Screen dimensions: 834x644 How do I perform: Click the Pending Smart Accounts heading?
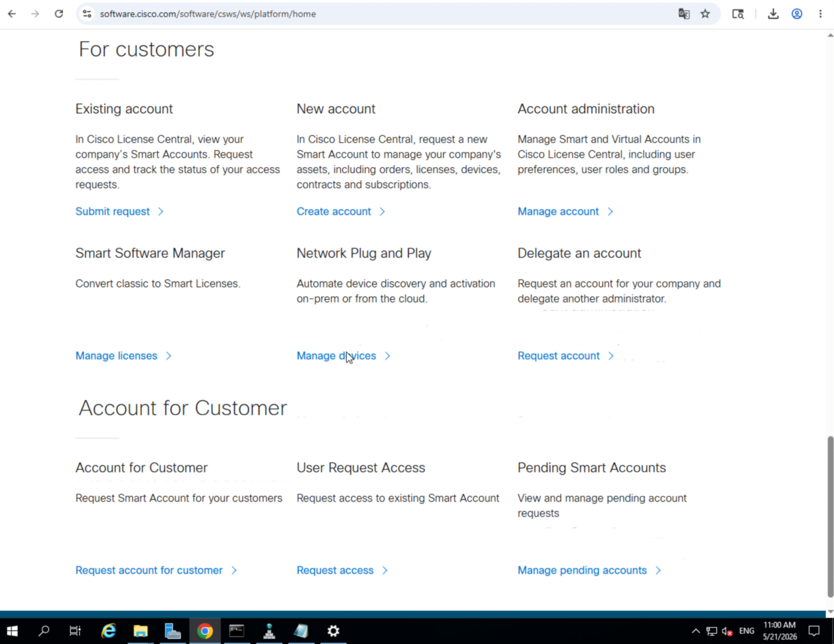tap(592, 468)
